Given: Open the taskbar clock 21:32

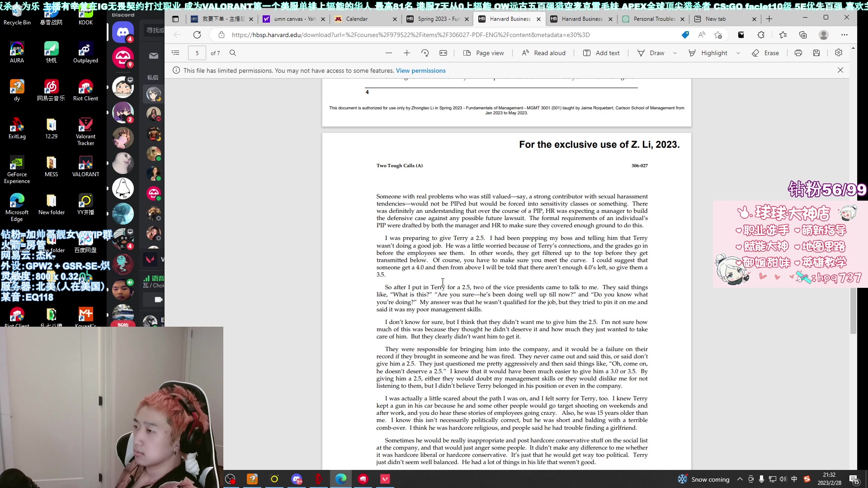Looking at the screenshot, I should click(829, 479).
